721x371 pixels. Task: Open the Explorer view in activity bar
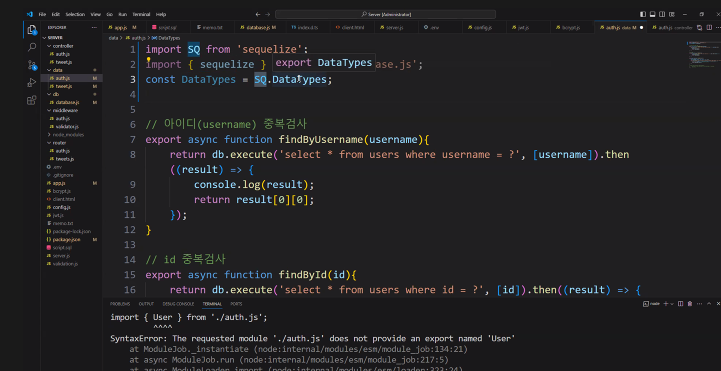31,29
